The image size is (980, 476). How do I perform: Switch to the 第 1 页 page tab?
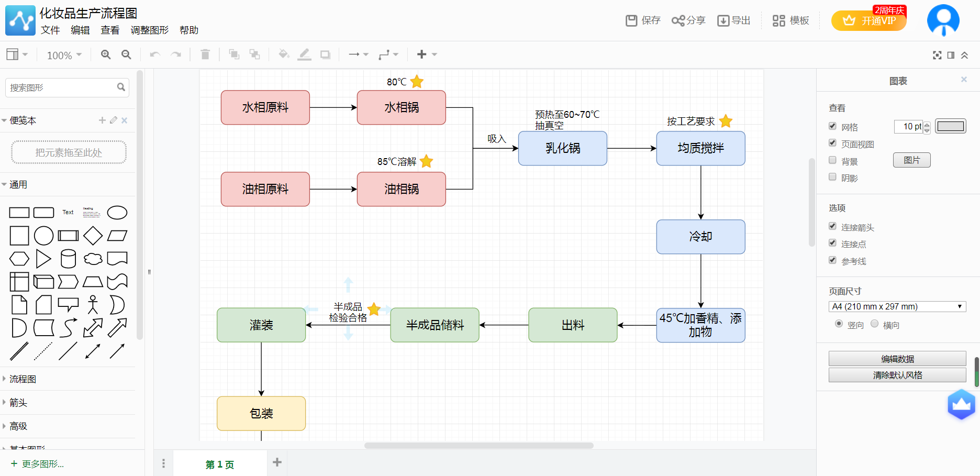220,464
